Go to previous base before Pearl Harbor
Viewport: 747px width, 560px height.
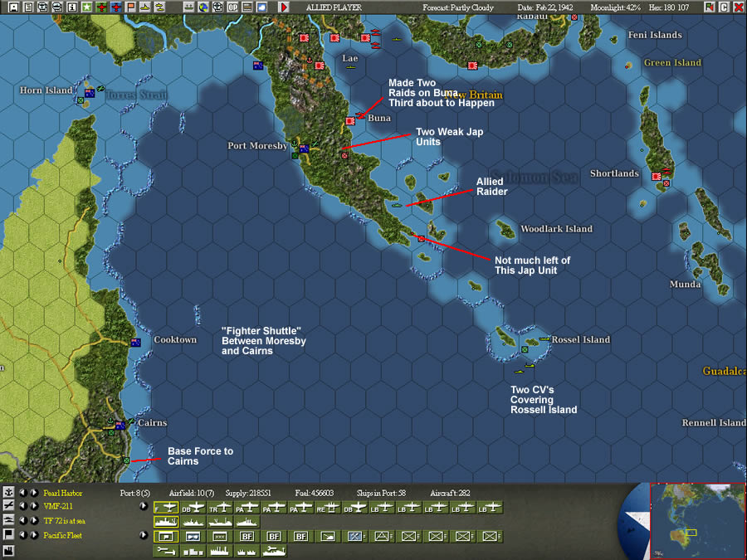(23, 492)
